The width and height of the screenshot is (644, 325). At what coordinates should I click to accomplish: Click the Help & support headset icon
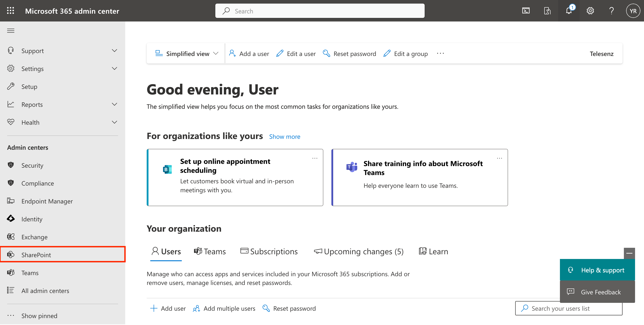coord(570,270)
